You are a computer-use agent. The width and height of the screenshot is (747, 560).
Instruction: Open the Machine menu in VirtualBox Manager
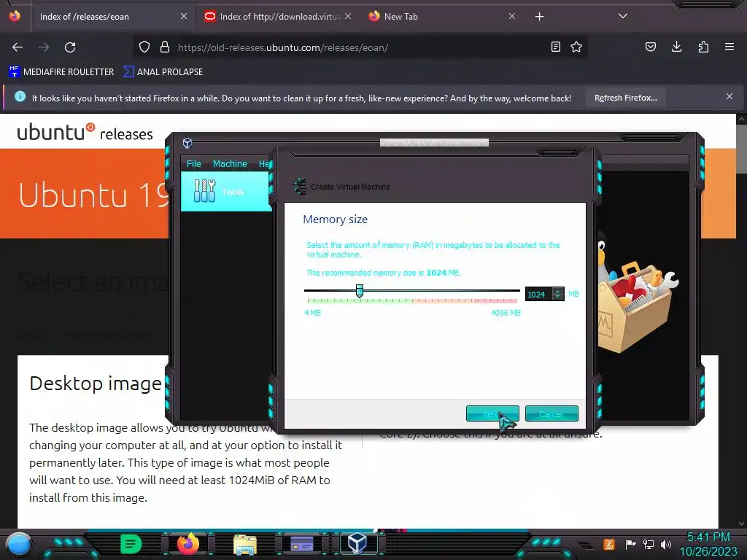[x=230, y=164]
